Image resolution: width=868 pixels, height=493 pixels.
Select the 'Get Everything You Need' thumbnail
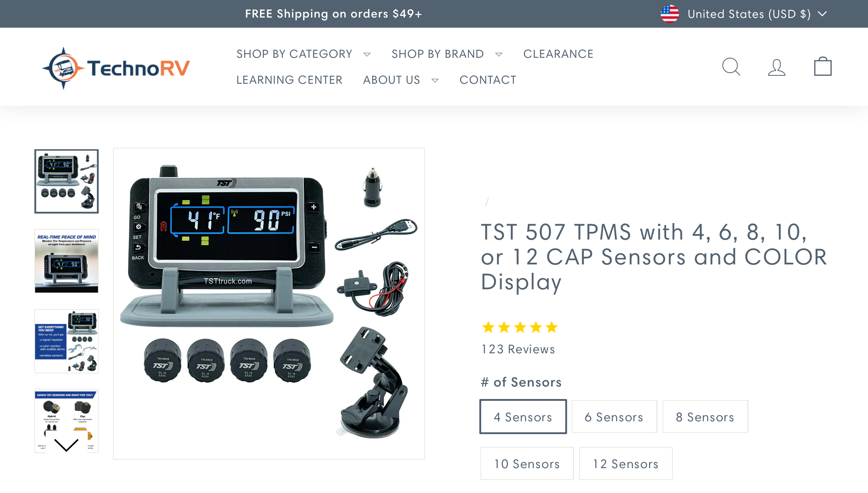click(67, 341)
